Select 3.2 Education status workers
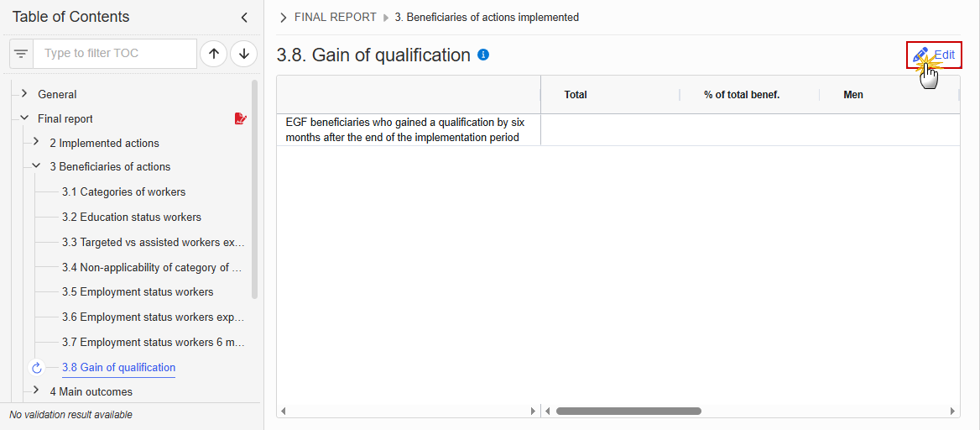Screen dimensions: 980x430 [x=131, y=218]
